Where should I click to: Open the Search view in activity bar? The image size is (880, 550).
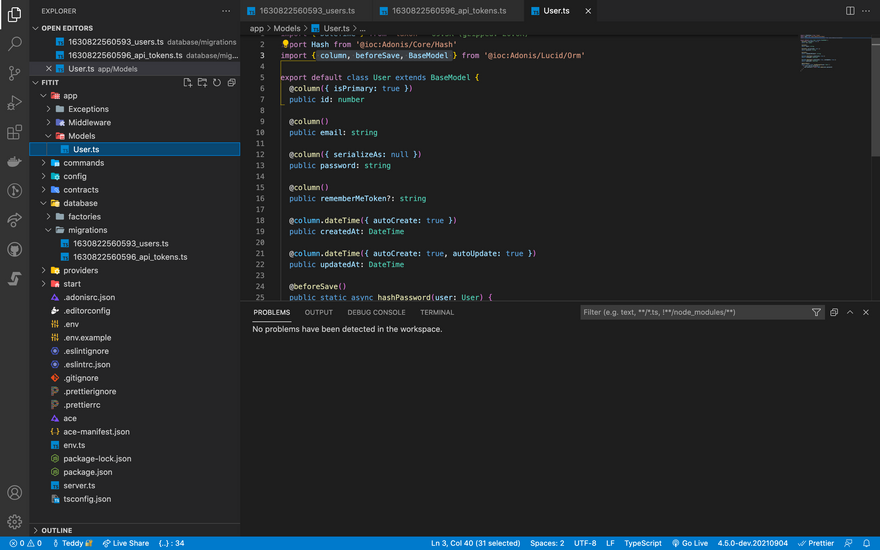pos(14,44)
